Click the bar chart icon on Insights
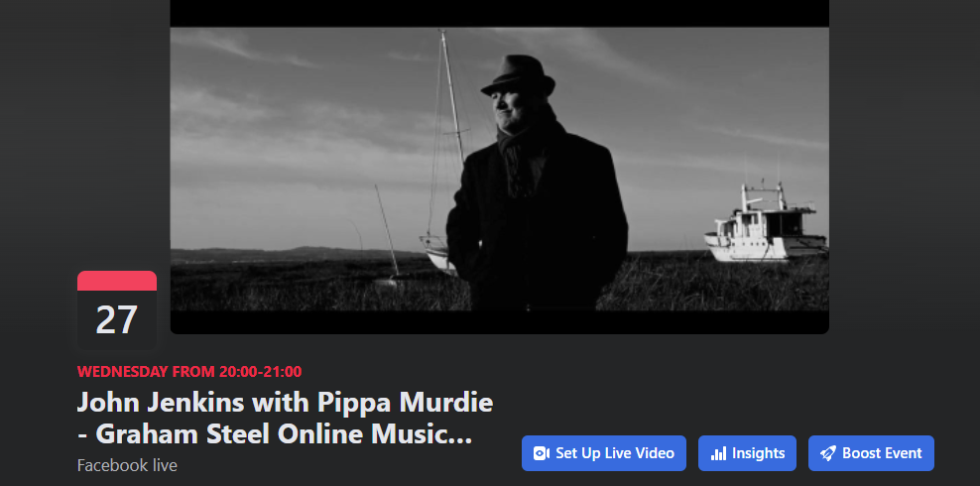 pos(719,453)
